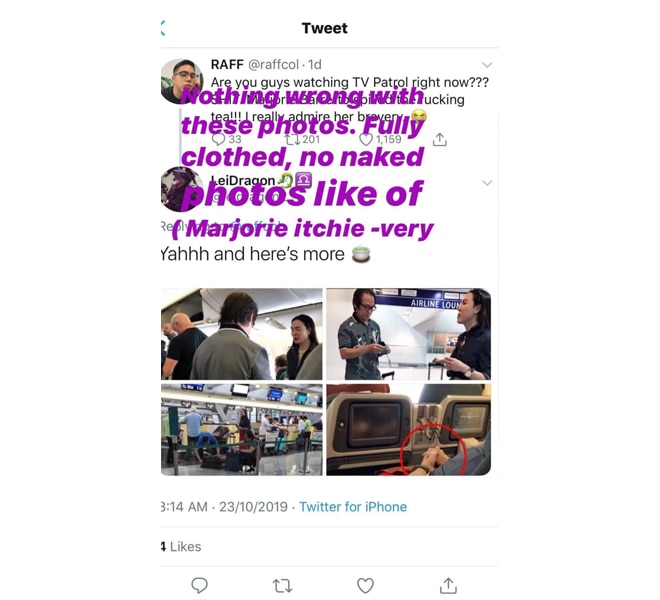Image resolution: width=660 pixels, height=600 pixels.
Task: Open the airplane cabin photo
Action: point(242,334)
